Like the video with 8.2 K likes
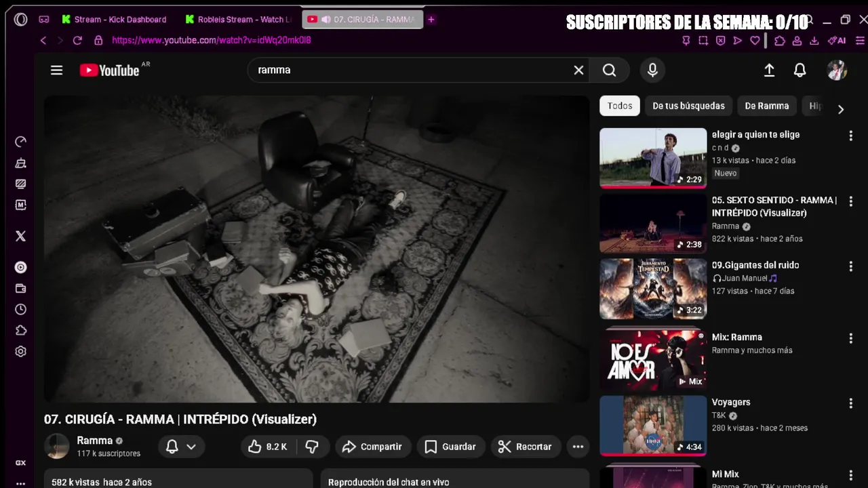The image size is (868, 488). [x=267, y=447]
